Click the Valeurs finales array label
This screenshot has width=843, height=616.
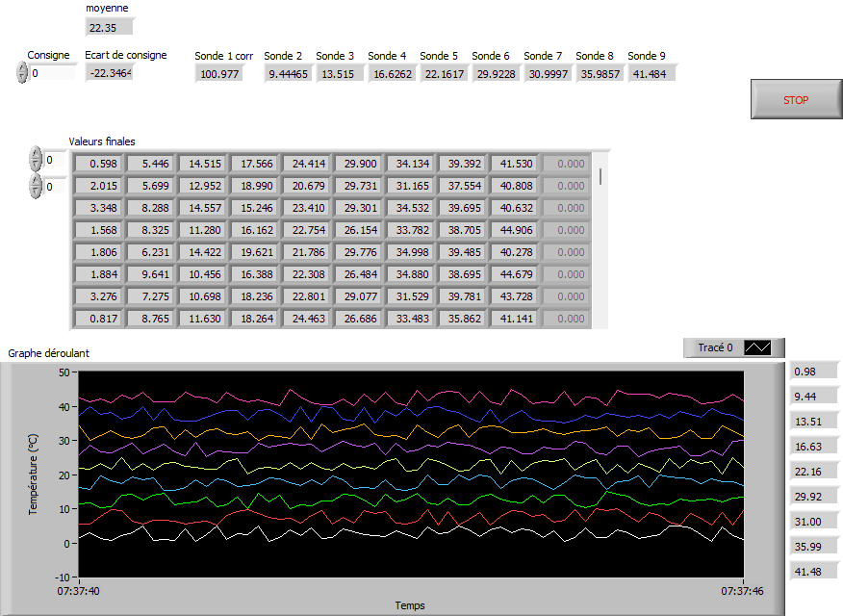(102, 141)
